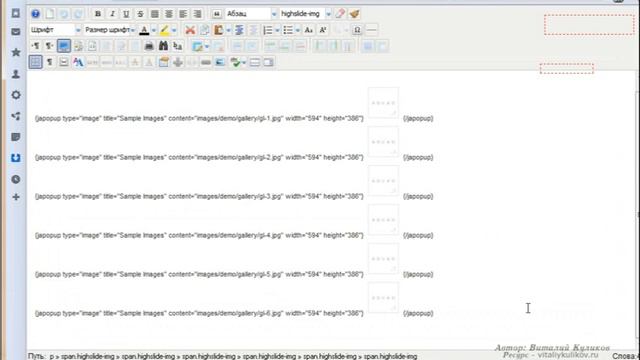The image size is (640, 360).
Task: Open the image manager icon
Action: coord(220,62)
